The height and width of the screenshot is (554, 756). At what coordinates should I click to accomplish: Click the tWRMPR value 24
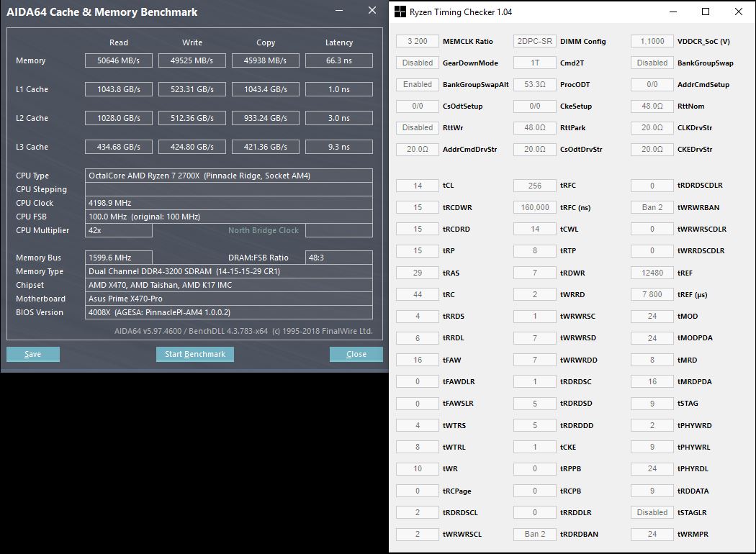coord(652,534)
